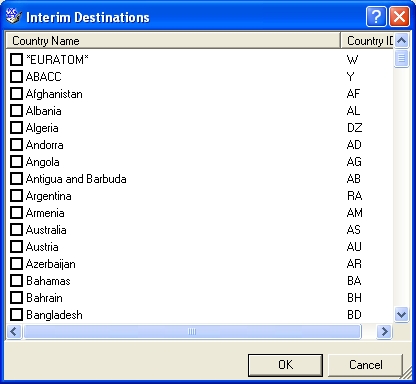Click the AF country ID cell
The height and width of the screenshot is (384, 416).
[x=353, y=94]
